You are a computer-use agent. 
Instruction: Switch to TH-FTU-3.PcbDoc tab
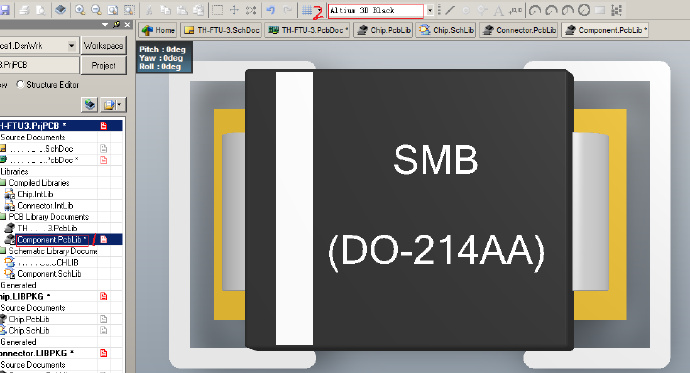click(x=308, y=30)
